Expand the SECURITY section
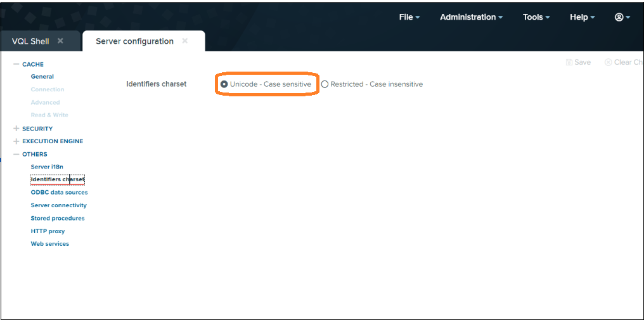Screen dimensions: 644x320 pos(16,129)
